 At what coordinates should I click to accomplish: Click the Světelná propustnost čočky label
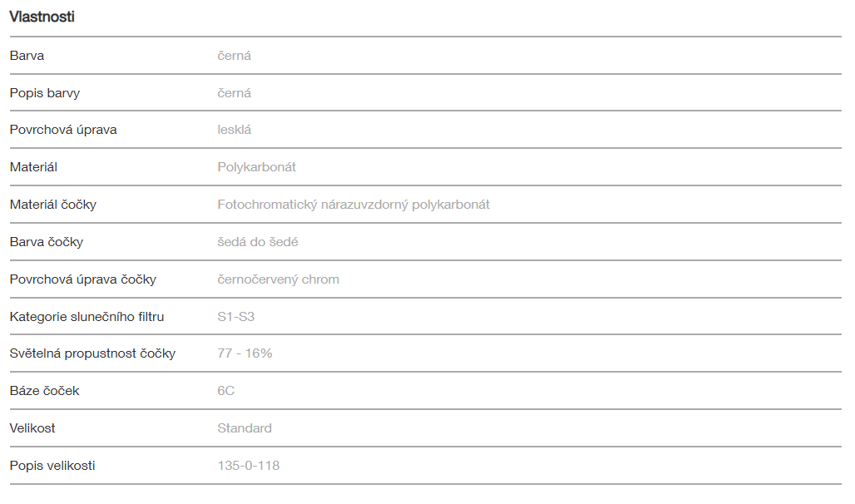[x=92, y=353]
